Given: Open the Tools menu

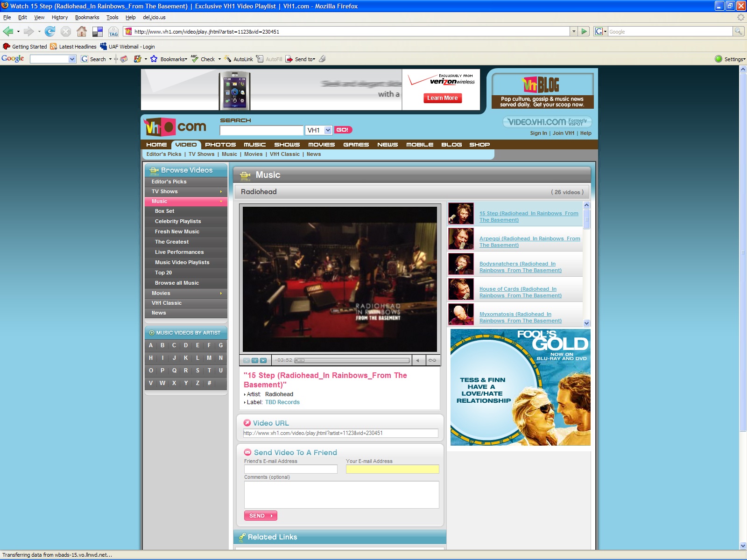Looking at the screenshot, I should (x=112, y=17).
